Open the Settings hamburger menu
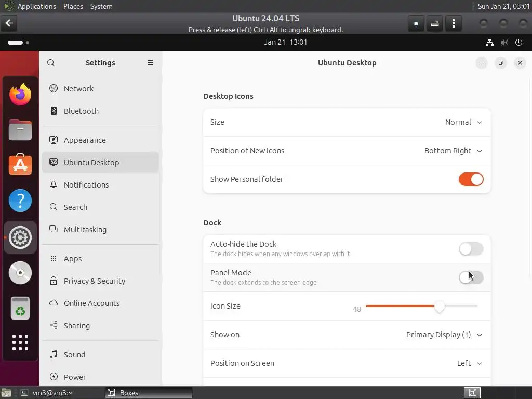The width and height of the screenshot is (532, 399). coord(150,63)
